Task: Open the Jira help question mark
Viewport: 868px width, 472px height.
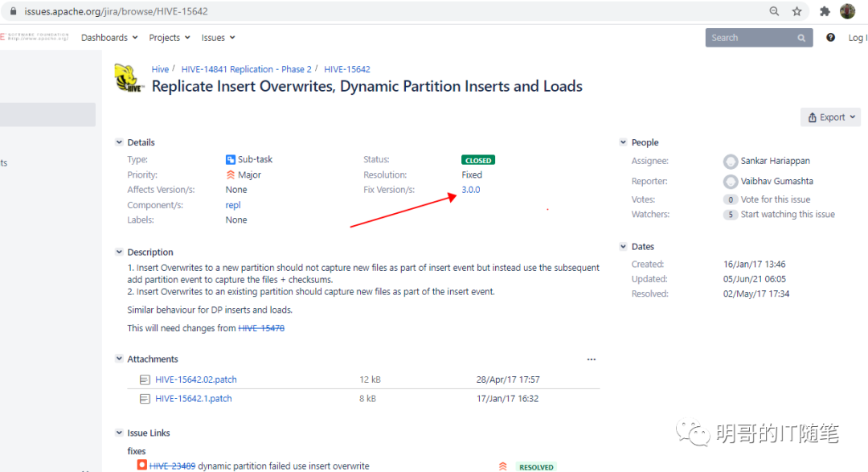Action: coord(830,38)
